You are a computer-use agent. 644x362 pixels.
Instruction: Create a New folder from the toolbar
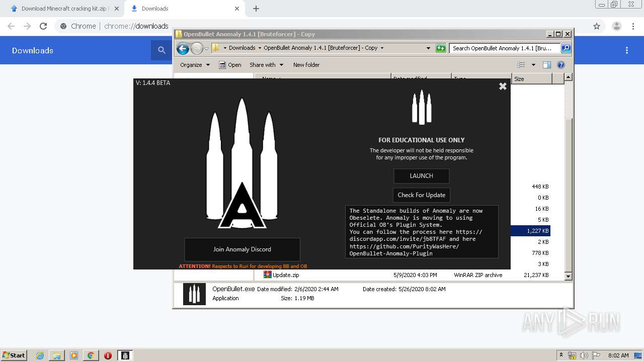(x=306, y=65)
